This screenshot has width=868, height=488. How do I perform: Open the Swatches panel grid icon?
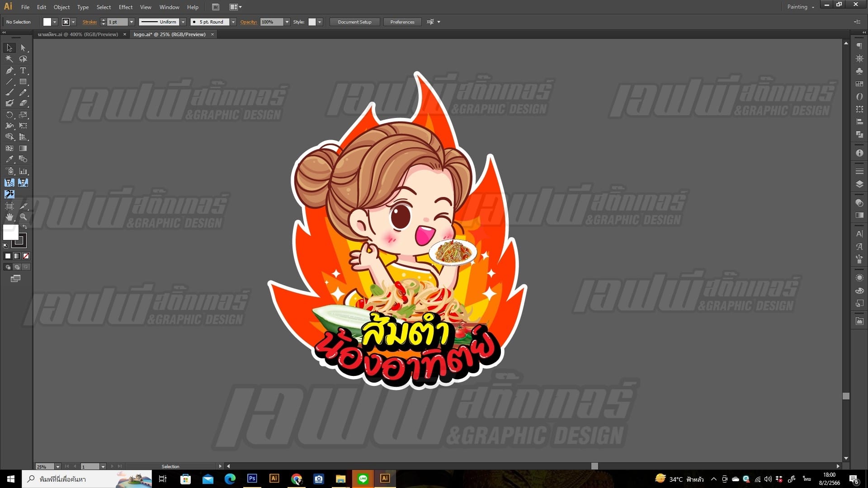coord(859,84)
